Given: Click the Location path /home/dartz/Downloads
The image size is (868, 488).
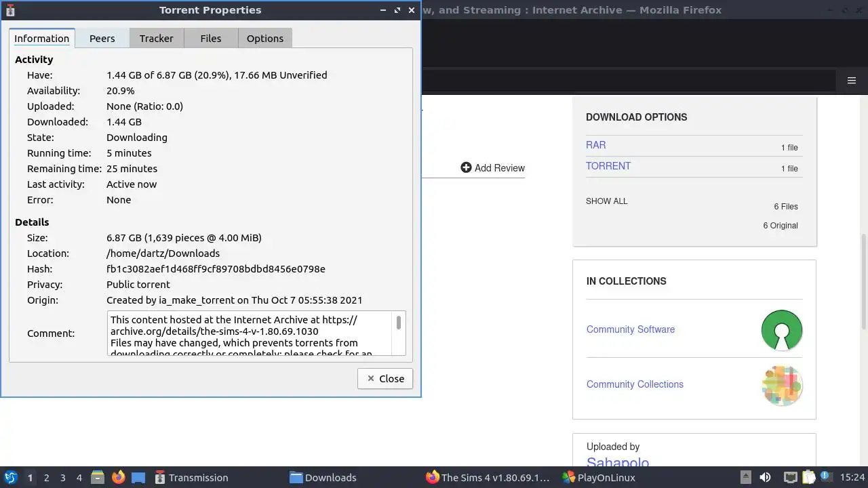Looking at the screenshot, I should coord(163,253).
